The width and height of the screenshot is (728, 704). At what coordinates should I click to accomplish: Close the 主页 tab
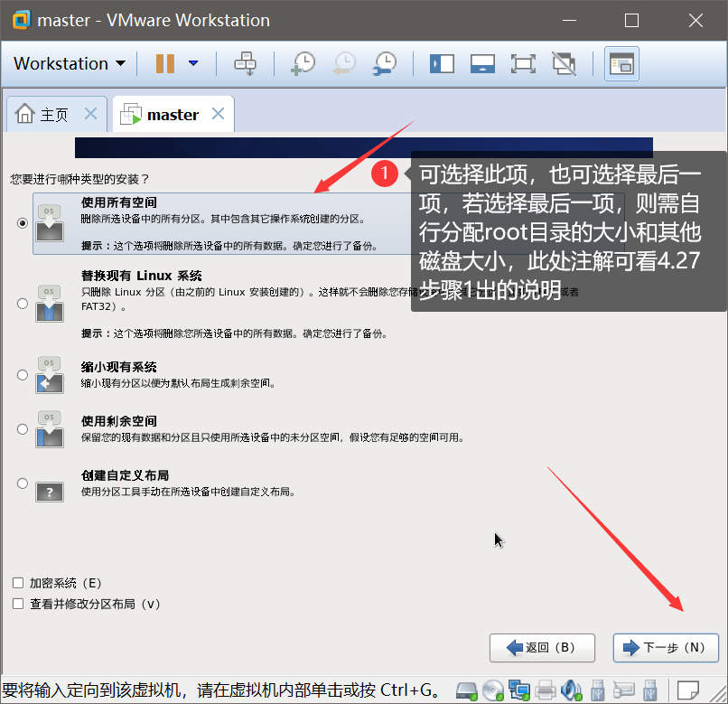pos(91,113)
